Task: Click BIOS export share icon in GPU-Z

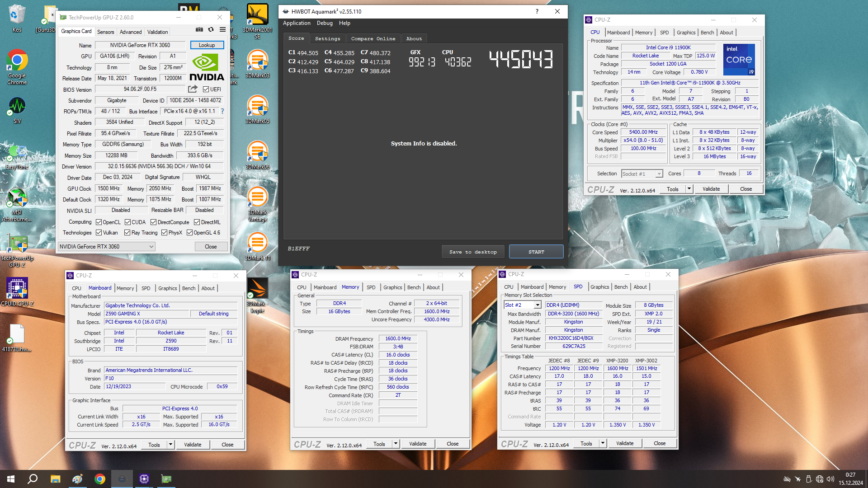Action: click(x=193, y=89)
